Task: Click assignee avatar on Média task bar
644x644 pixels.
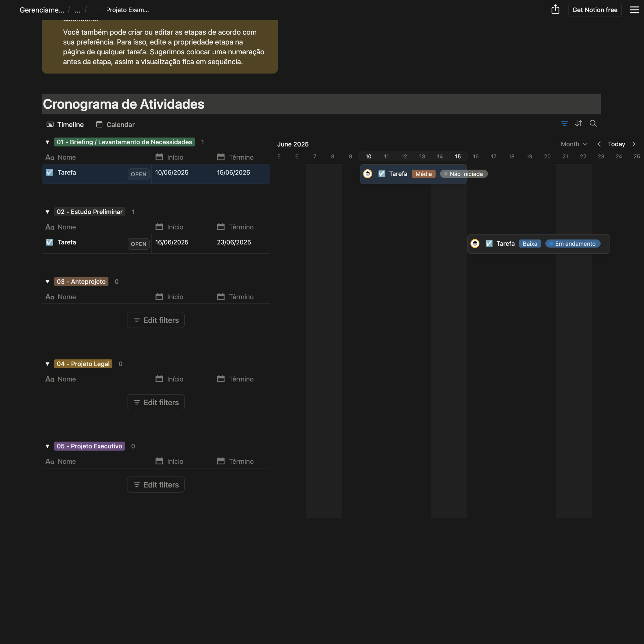Action: tap(368, 174)
